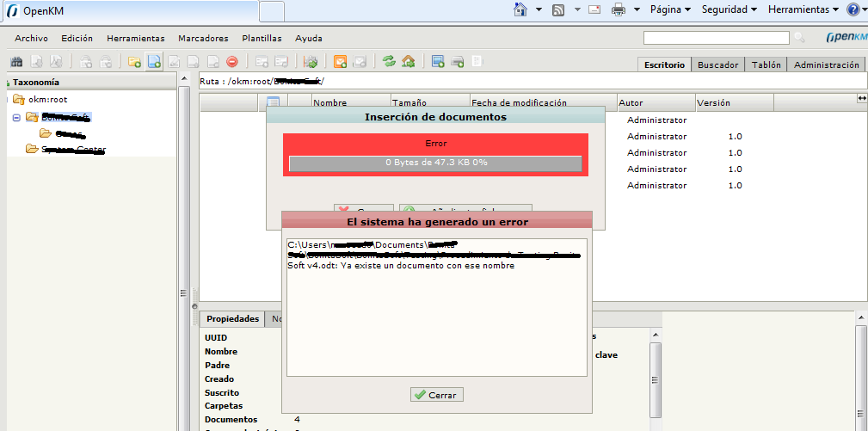
Task: Open the Plantillas menu
Action: (262, 38)
